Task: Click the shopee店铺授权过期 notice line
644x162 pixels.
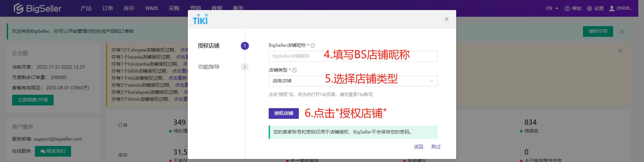Action: pyautogui.click(x=150, y=50)
